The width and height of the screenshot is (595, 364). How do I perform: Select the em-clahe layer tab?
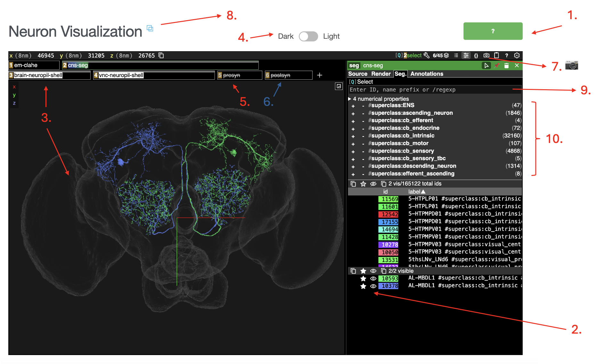point(34,65)
